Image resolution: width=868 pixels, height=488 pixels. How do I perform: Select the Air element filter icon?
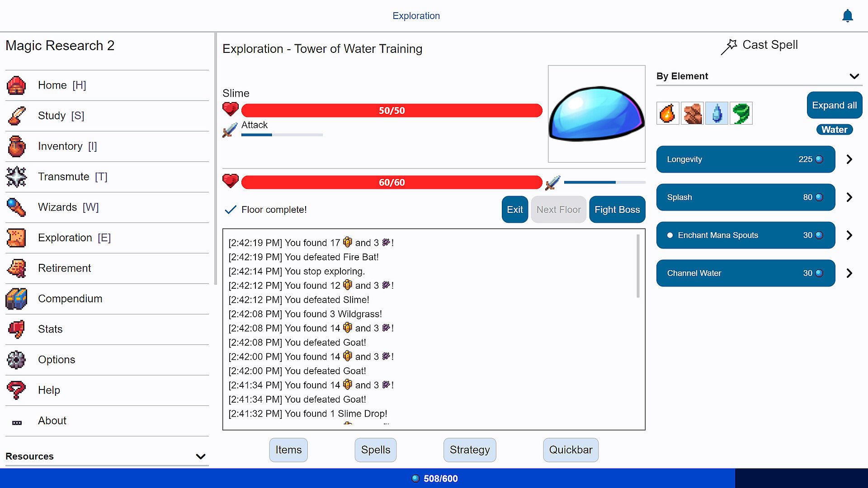pos(741,113)
